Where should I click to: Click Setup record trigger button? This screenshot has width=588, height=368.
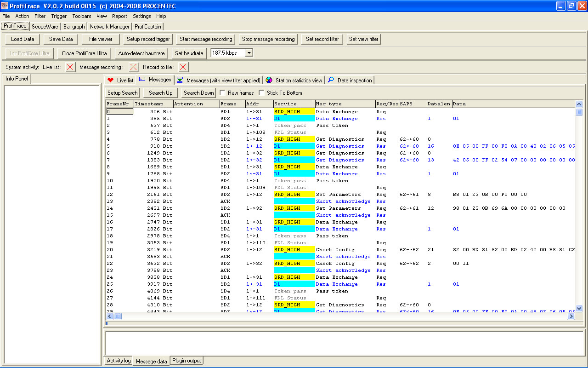coord(148,39)
